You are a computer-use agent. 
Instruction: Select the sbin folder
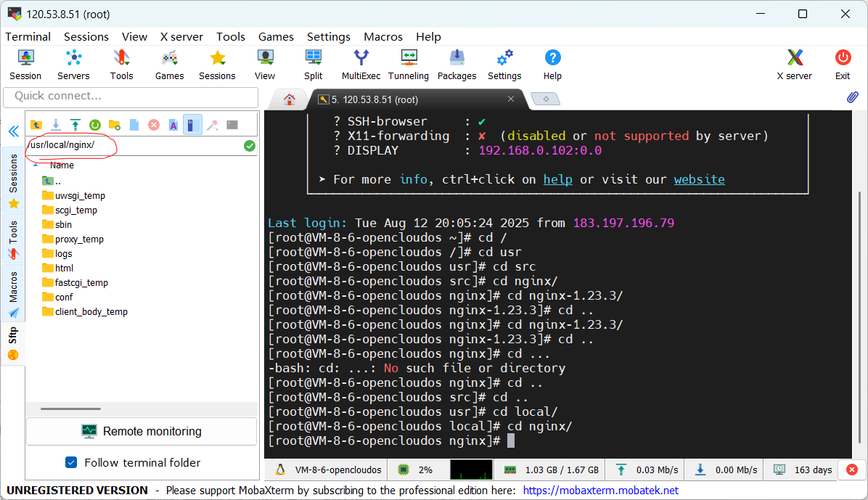tap(57, 224)
